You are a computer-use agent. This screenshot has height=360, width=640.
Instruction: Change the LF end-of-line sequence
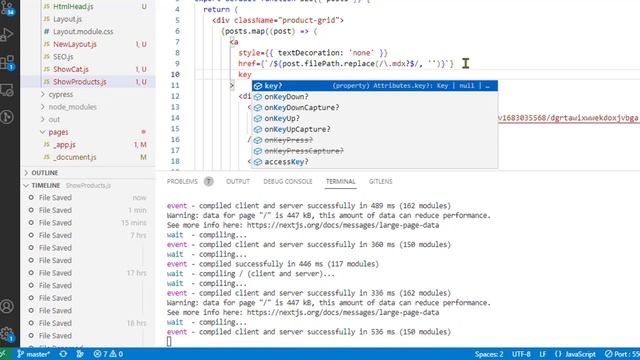tap(543, 354)
